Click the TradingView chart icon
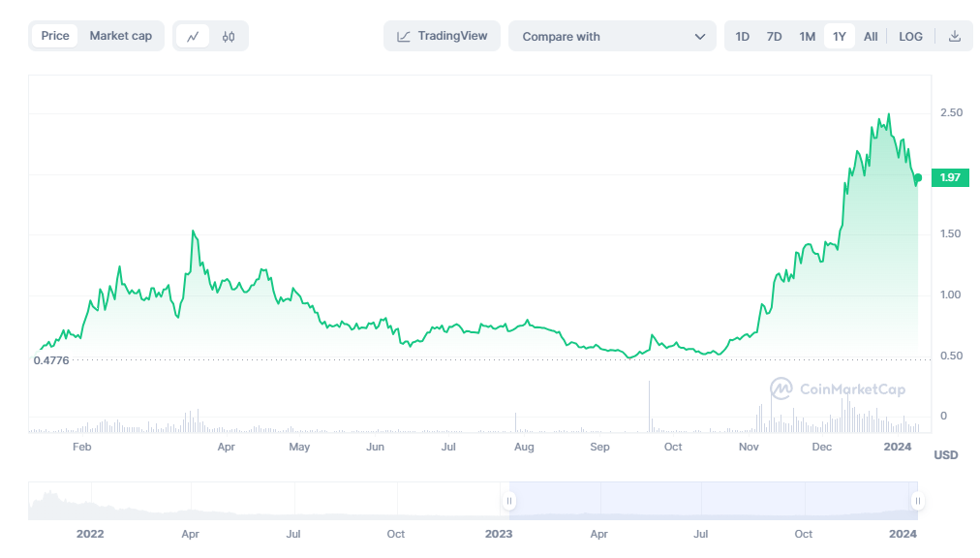This screenshot has width=980, height=558. pos(404,37)
